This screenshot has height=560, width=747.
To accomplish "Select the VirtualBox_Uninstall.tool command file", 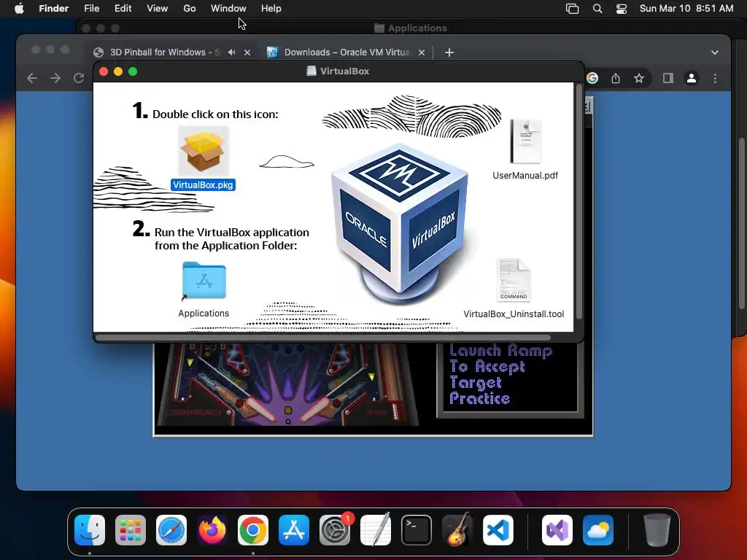I will pyautogui.click(x=514, y=280).
